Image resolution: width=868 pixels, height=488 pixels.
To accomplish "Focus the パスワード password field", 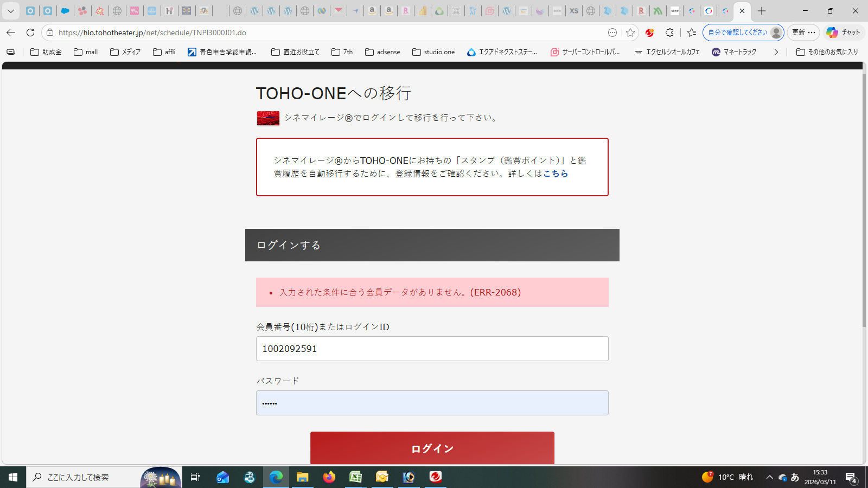I will [432, 403].
